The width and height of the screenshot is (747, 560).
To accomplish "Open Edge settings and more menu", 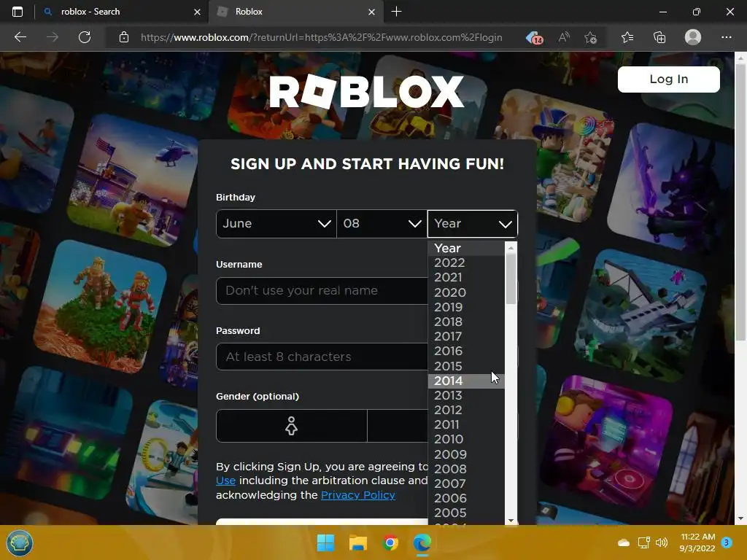I will (726, 37).
